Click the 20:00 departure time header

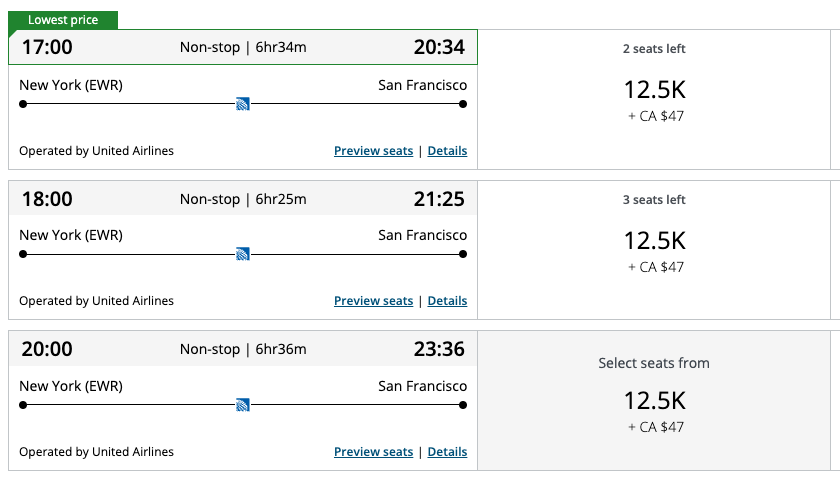pyautogui.click(x=47, y=349)
